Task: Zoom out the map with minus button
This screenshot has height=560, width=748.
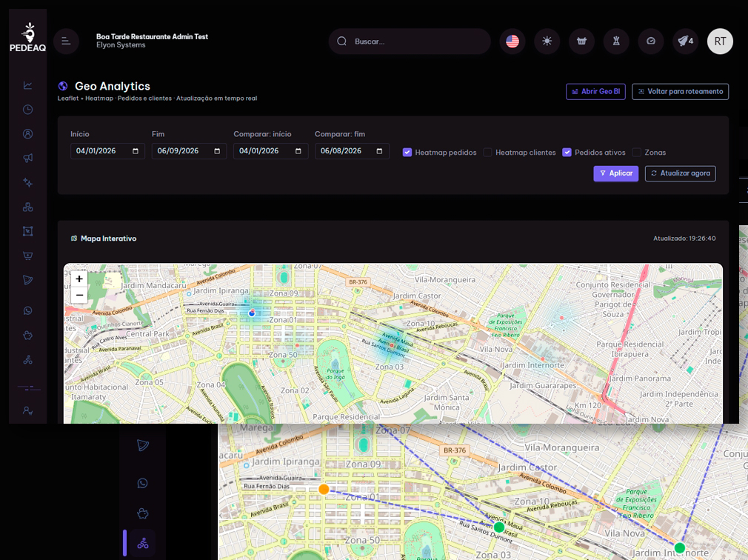Action: point(79,295)
